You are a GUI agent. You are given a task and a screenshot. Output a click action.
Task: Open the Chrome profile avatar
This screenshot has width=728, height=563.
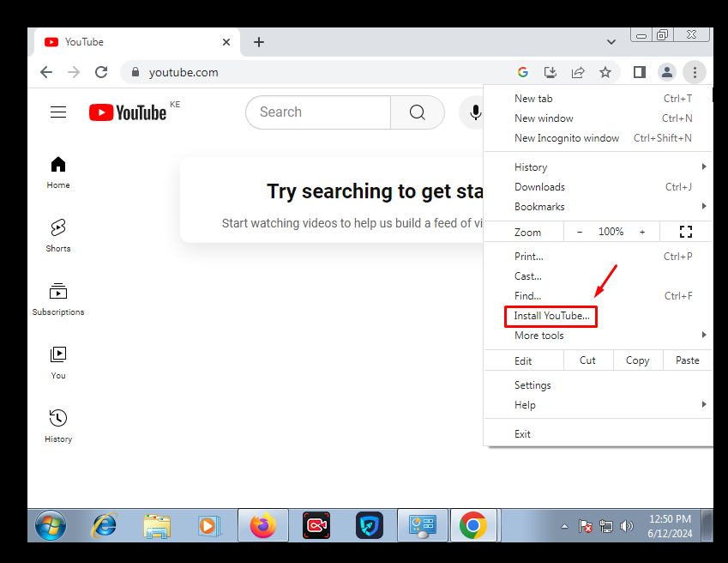click(667, 72)
